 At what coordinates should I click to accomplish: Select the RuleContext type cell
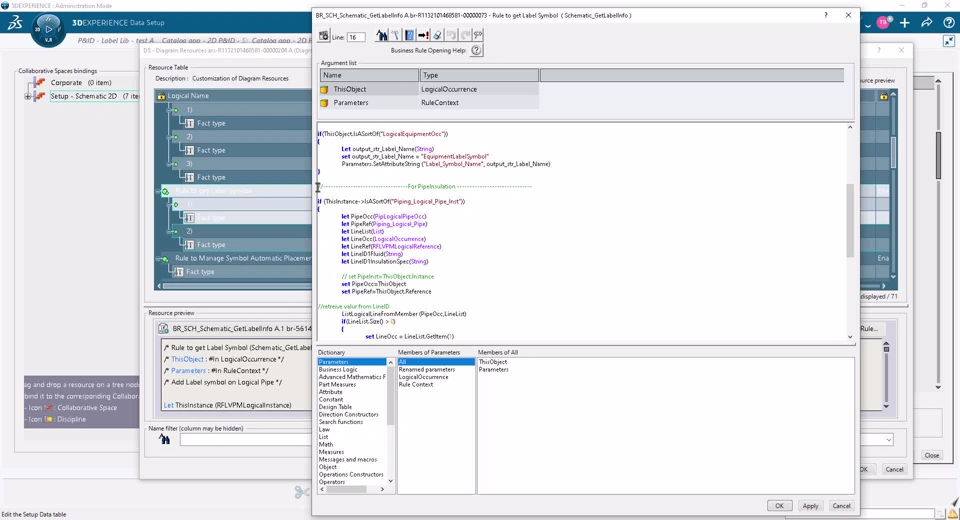tap(479, 103)
